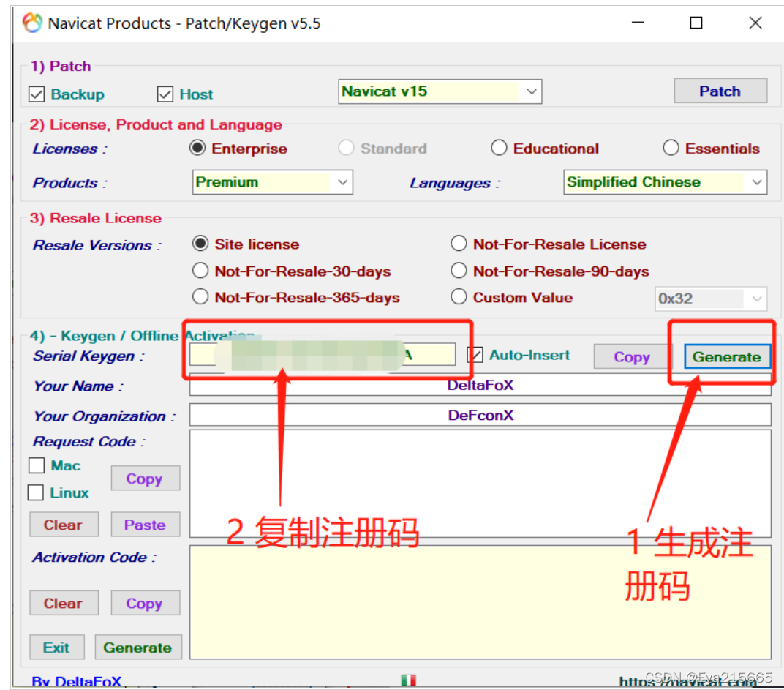The height and width of the screenshot is (690, 784).
Task: Select Not-For-Resale-365-days option
Action: tap(200, 297)
